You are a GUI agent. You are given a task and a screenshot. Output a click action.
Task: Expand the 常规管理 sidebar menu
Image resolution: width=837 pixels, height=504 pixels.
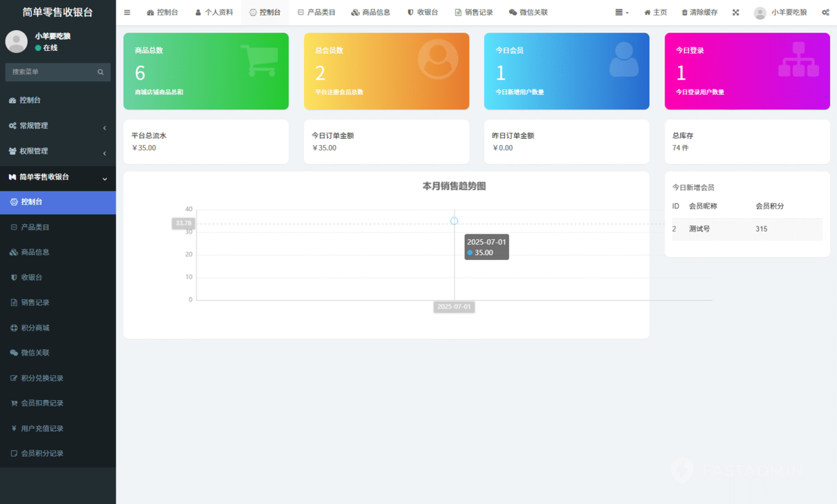pos(57,126)
